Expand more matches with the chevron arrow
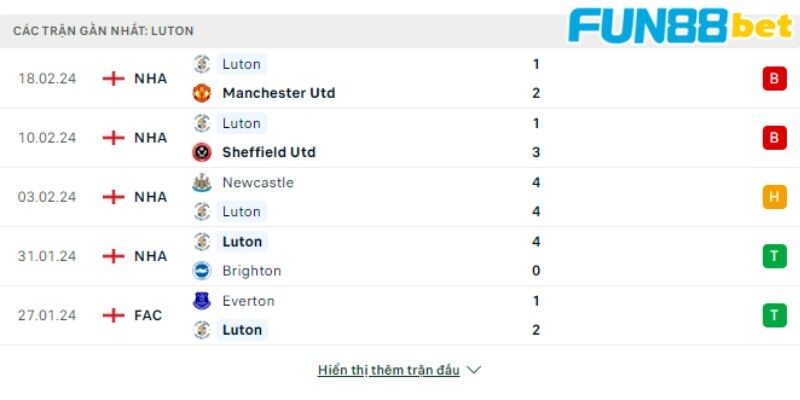The image size is (800, 400). point(474,370)
